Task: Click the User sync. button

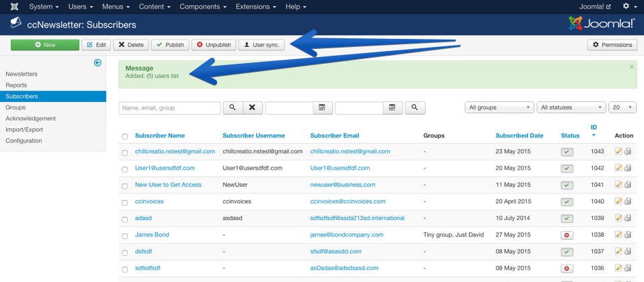Action: 261,45
